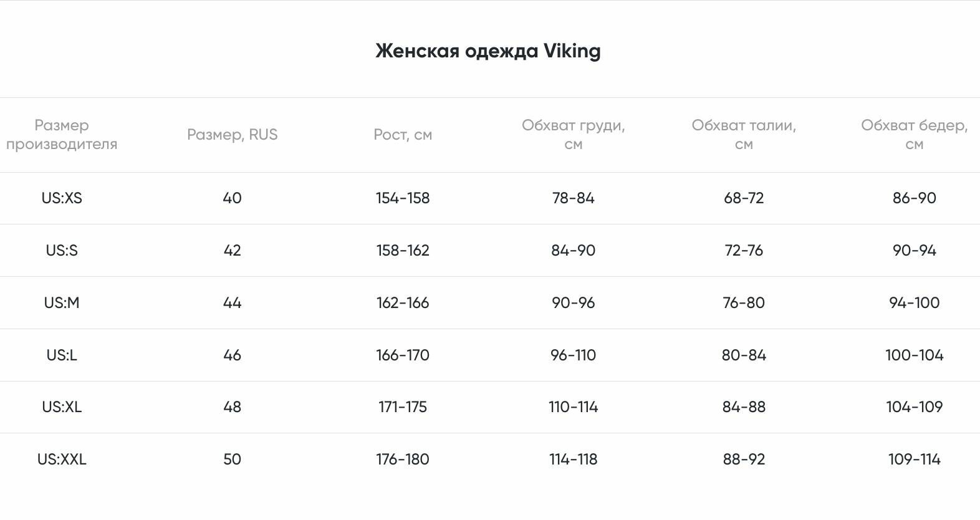The width and height of the screenshot is (980, 520).
Task: Click Russian size 50 cell
Action: tap(232, 460)
